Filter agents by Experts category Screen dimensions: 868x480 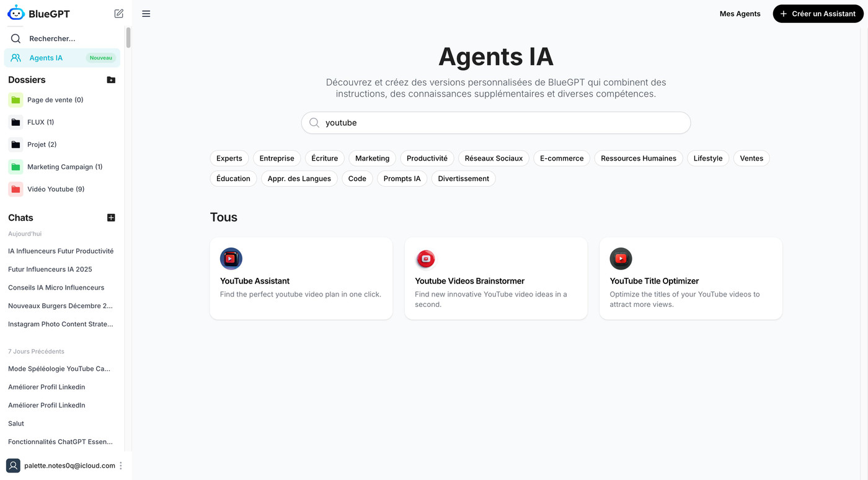pos(229,158)
